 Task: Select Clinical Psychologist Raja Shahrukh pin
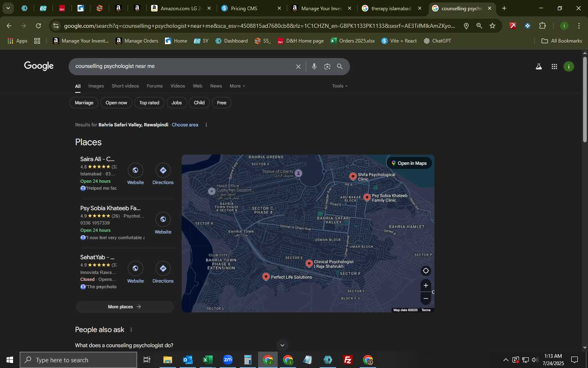(309, 264)
